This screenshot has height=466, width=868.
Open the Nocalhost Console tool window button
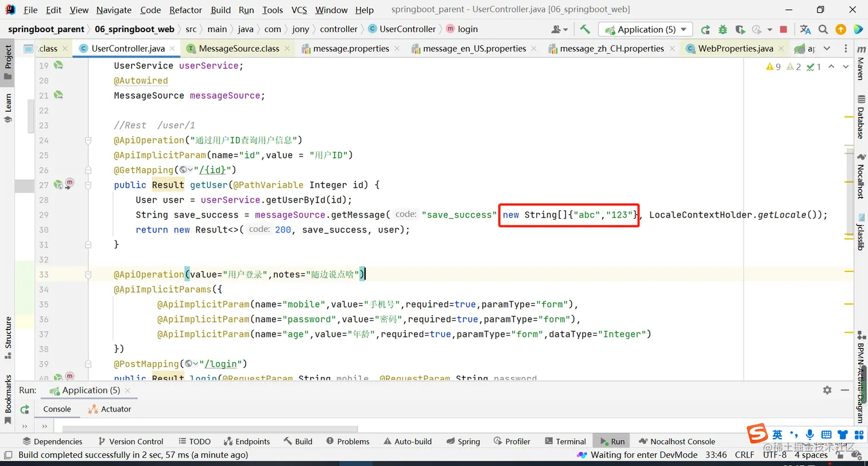(677, 441)
